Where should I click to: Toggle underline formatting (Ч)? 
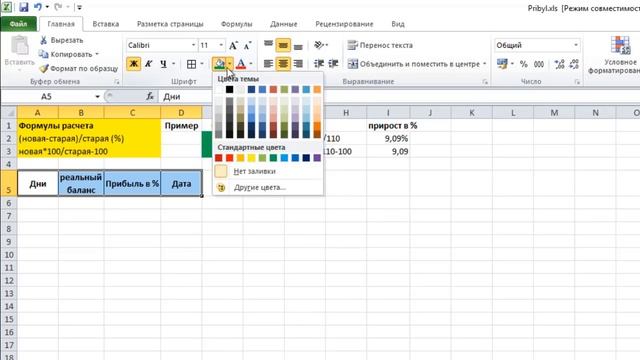[x=163, y=64]
